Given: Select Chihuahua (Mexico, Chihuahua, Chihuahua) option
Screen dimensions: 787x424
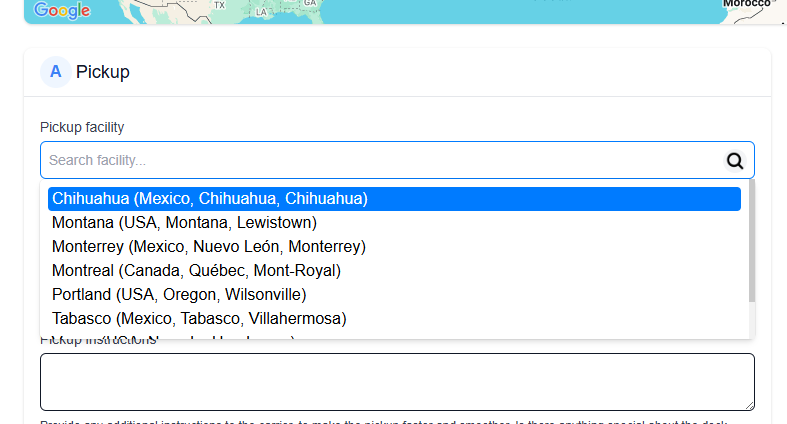Looking at the screenshot, I should (x=394, y=199).
